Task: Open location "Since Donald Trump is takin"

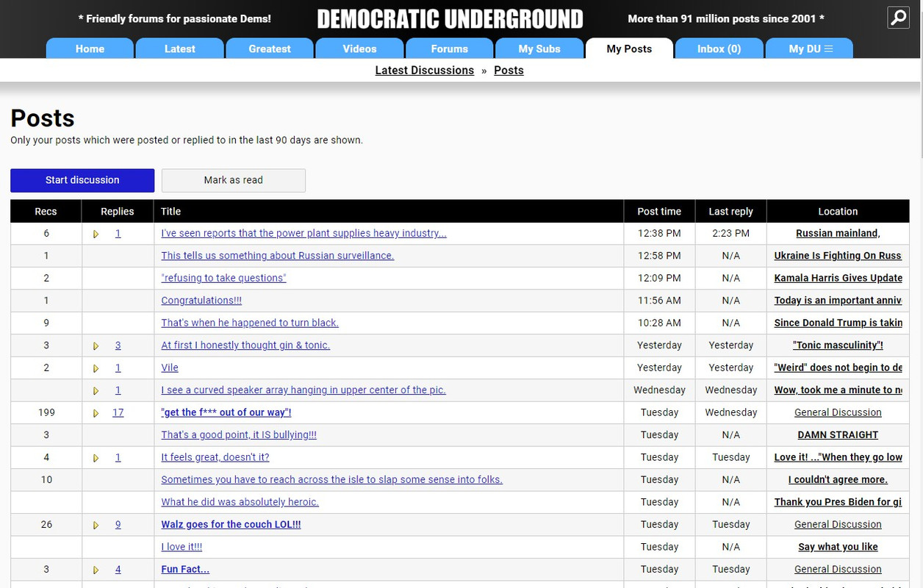Action: 838,323
